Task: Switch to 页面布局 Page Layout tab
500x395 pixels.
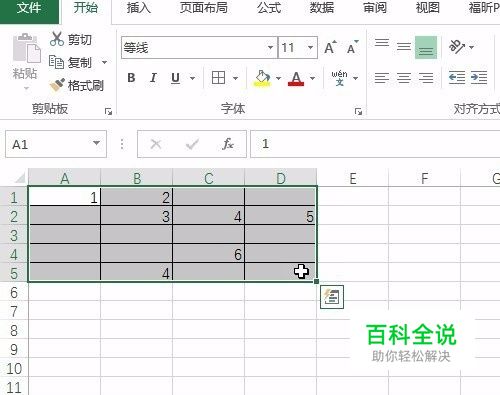Action: 203,8
